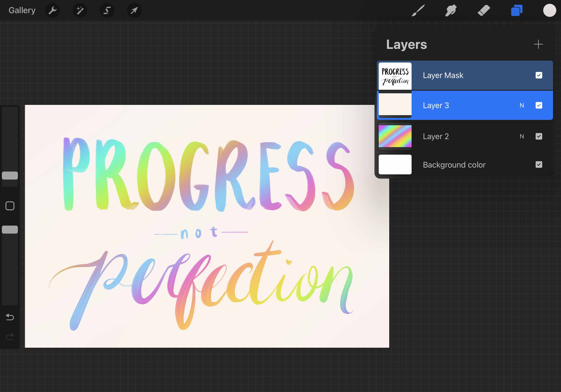Toggle Layer 2 visibility checkbox
The image size is (561, 392).
(539, 136)
